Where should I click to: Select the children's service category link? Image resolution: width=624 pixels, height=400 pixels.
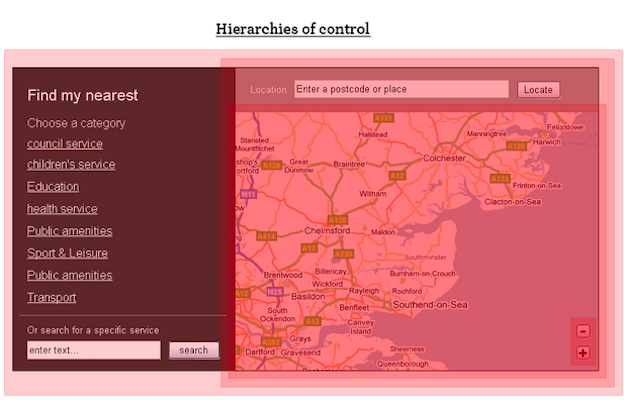point(71,165)
